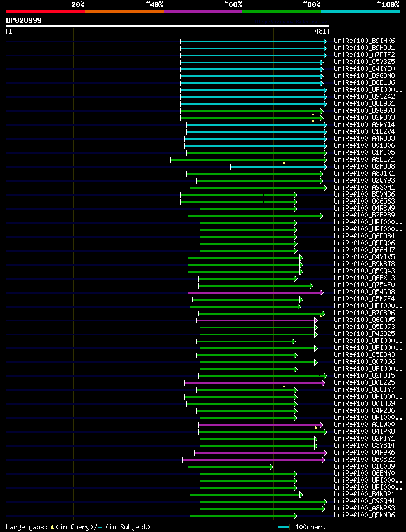Click UniRef100_Q2QY93 hit name
The height and width of the screenshot is (532, 406).
(x=364, y=181)
